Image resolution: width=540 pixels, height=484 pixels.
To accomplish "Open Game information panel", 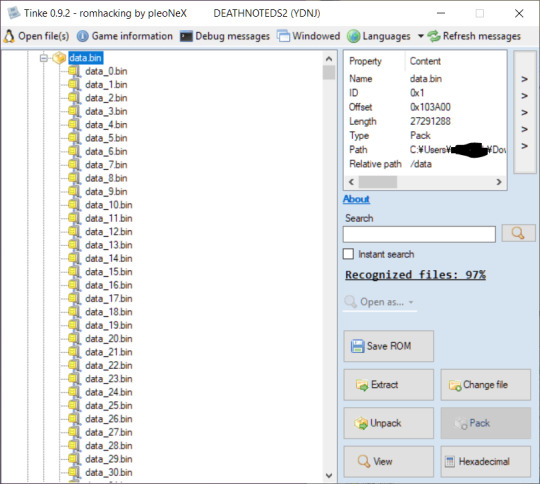I will [x=125, y=36].
